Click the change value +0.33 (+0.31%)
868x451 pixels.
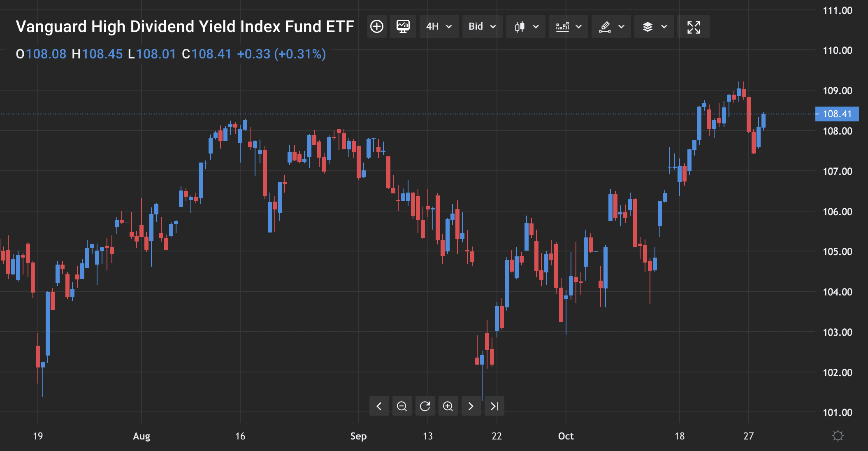282,54
